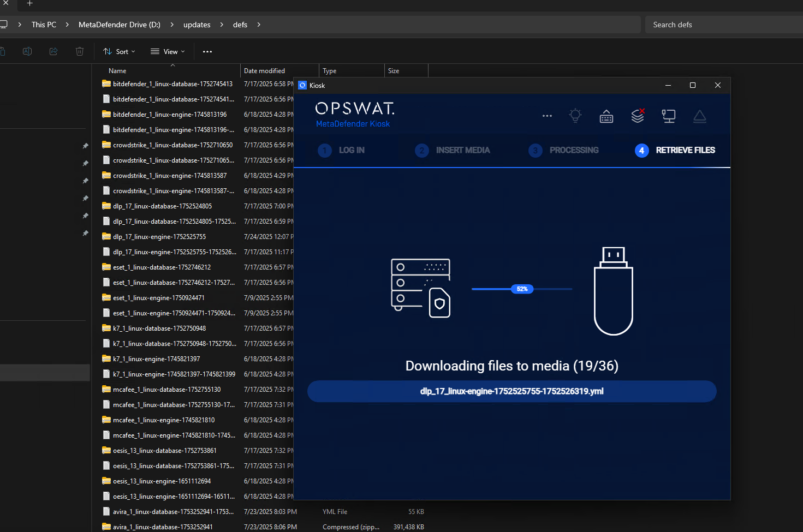Image resolution: width=803 pixels, height=532 pixels.
Task: Click the network computer icon in Kiosk
Action: coord(669,116)
